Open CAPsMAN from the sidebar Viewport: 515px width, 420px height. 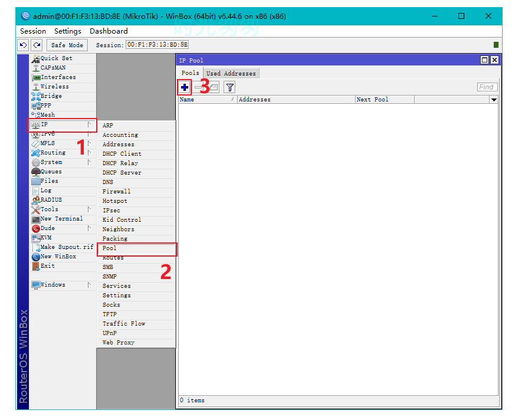point(63,68)
